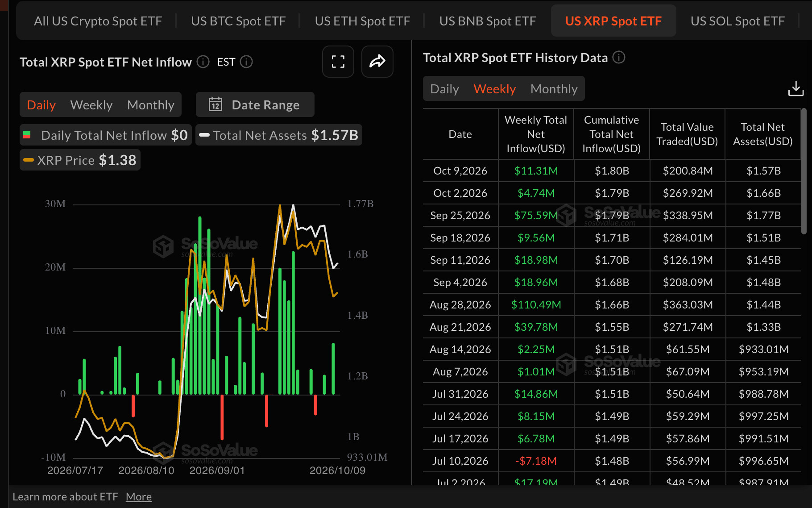Screen dimensions: 812x508
Task: Click the Cumulative Total Net Inflow(USD) header
Action: [612, 134]
